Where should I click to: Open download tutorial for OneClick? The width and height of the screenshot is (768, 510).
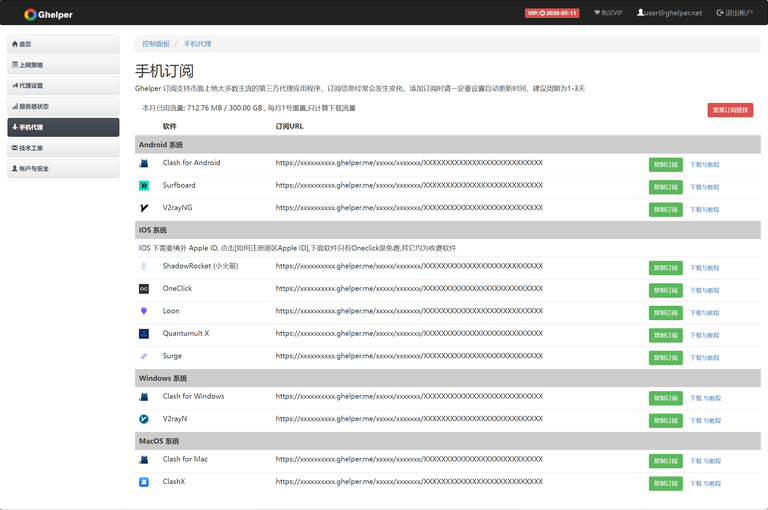(704, 291)
